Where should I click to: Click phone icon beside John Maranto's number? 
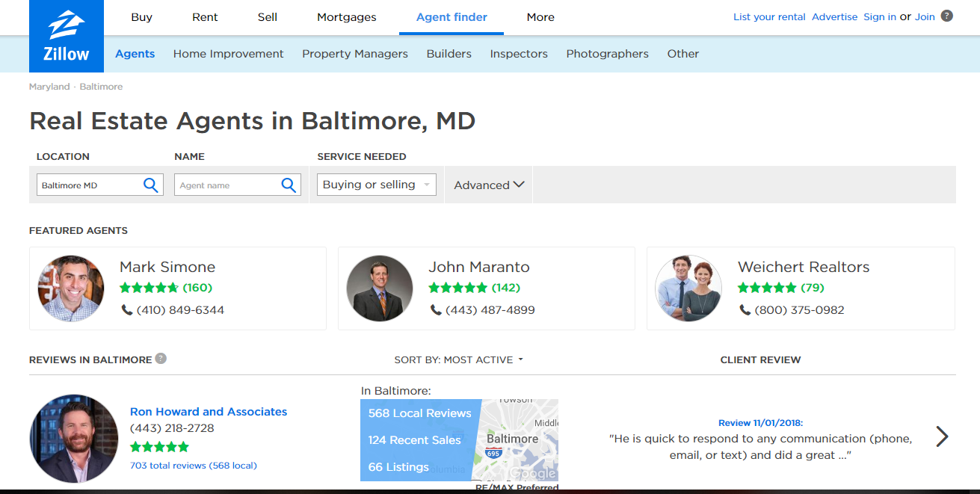tap(436, 309)
